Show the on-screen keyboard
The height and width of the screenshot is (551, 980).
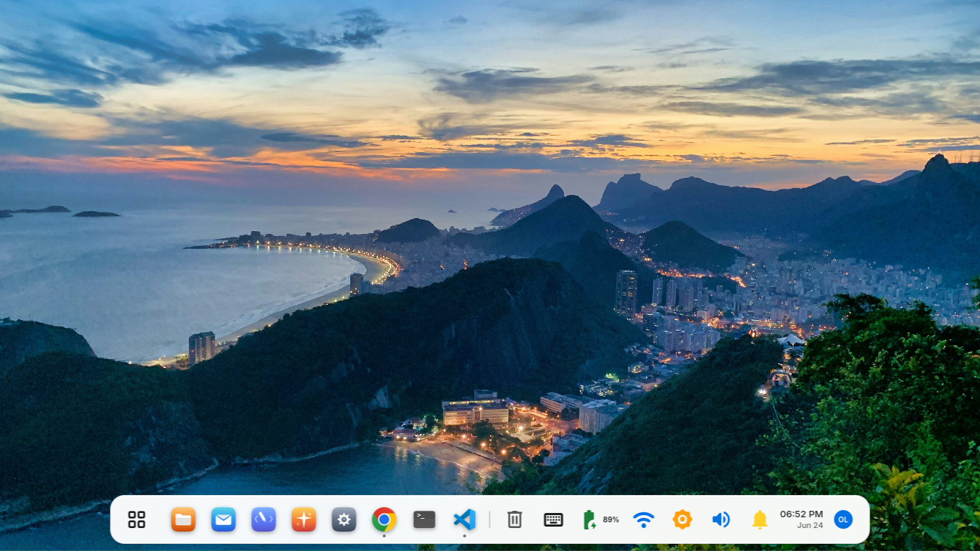(x=553, y=519)
